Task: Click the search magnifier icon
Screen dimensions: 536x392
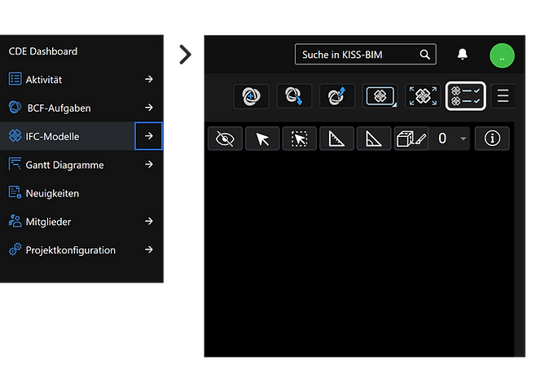Action: point(424,55)
